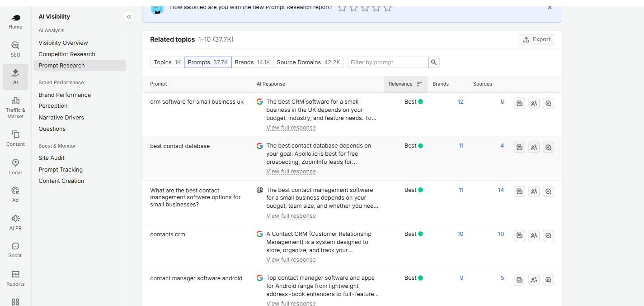The width and height of the screenshot is (644, 306).
Task: Open sources count 4 for 'best contact database'
Action: pos(502,146)
